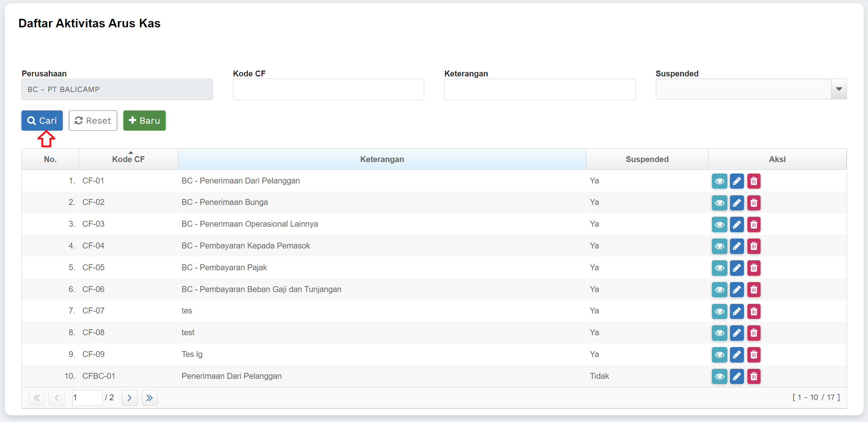Click pencil edit icon for CF-07
This screenshot has height=422, width=868.
(x=737, y=311)
